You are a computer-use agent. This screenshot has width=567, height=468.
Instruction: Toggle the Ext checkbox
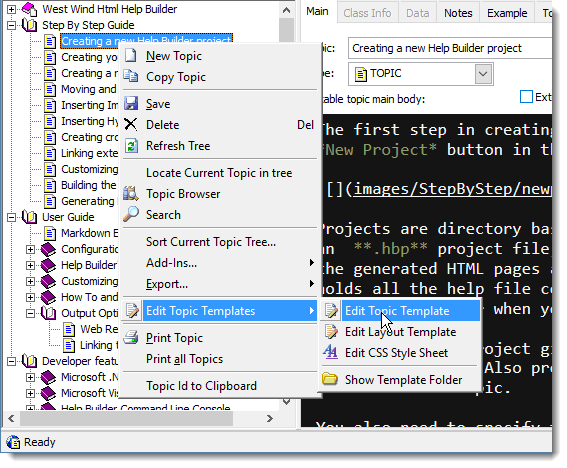pos(526,97)
